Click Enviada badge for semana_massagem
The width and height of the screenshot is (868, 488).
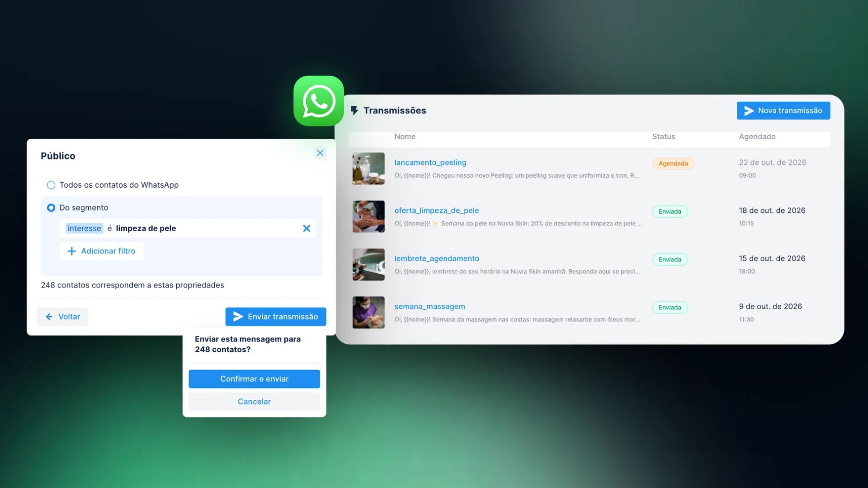[670, 307]
